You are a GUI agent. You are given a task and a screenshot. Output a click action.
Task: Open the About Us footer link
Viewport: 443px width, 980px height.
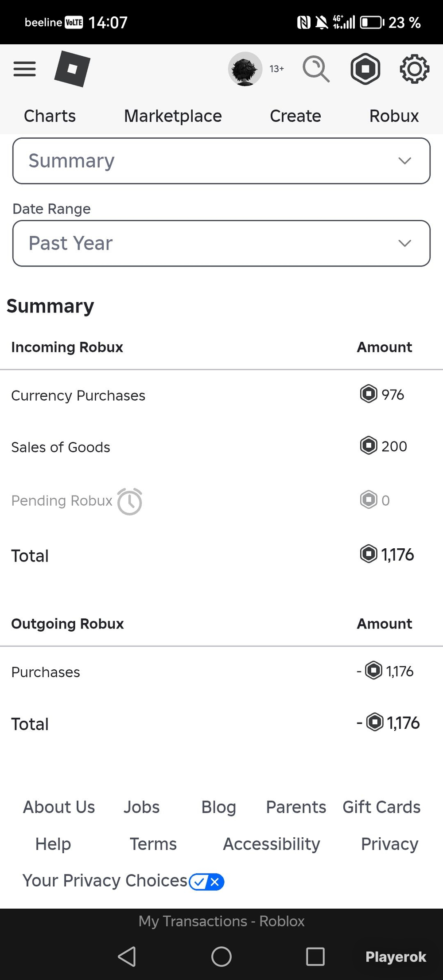(x=59, y=807)
